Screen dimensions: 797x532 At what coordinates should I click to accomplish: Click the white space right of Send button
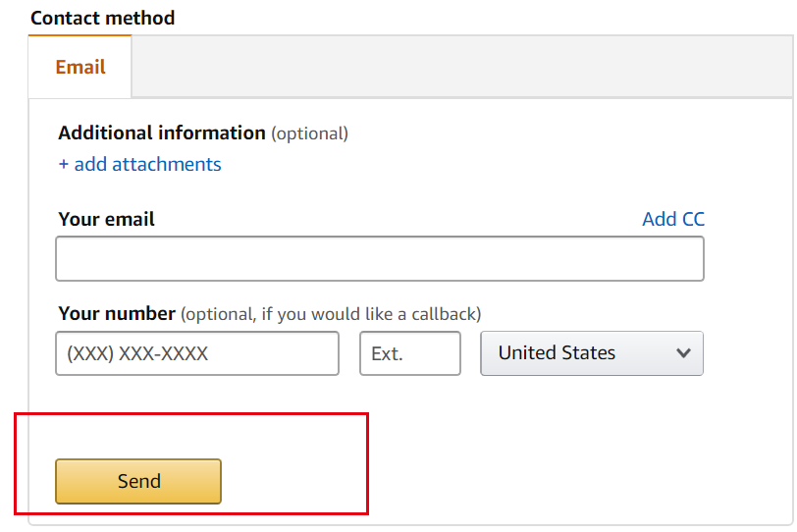(294, 482)
